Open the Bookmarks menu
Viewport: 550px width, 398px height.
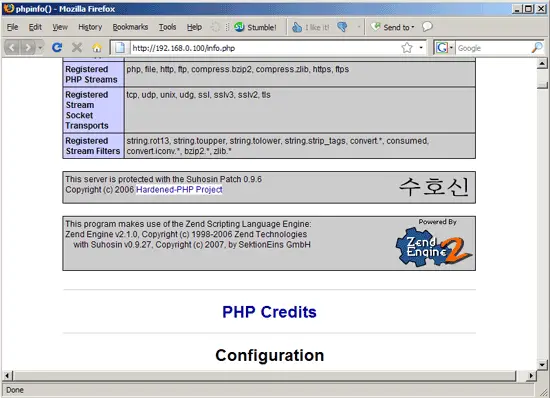click(x=130, y=27)
